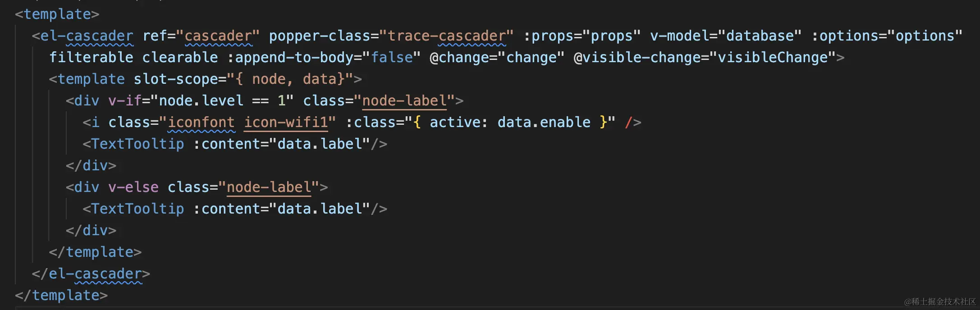The width and height of the screenshot is (980, 310).
Task: Click the v-model "database" value
Action: 760,36
